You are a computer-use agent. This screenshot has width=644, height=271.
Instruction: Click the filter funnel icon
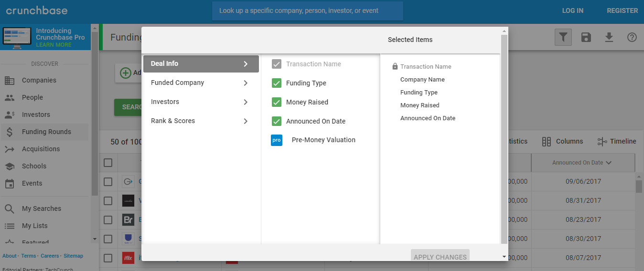(x=563, y=37)
